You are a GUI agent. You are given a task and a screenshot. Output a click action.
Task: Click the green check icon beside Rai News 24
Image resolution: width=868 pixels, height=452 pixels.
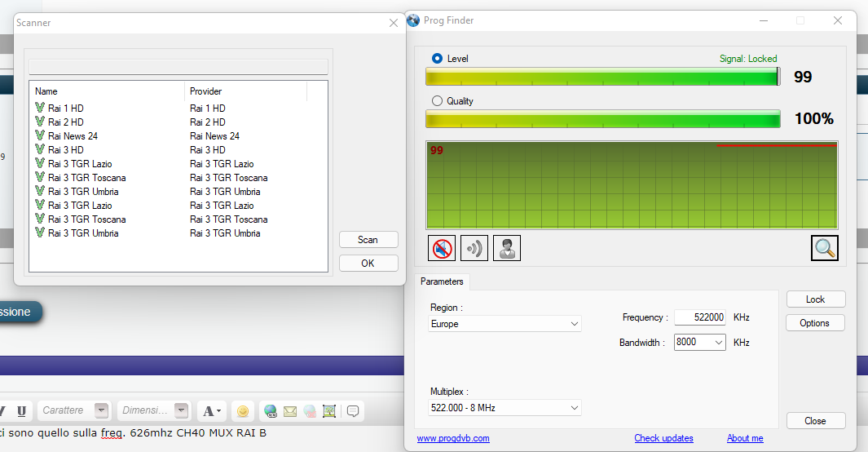[x=40, y=135]
